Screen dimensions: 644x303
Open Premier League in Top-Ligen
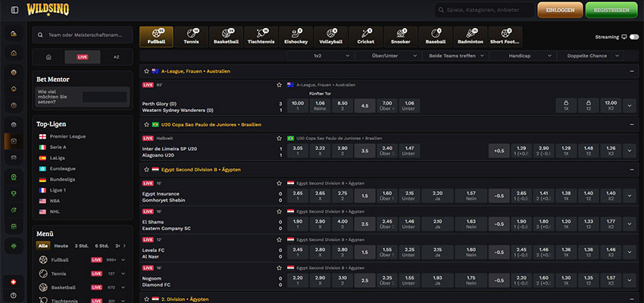coord(67,136)
